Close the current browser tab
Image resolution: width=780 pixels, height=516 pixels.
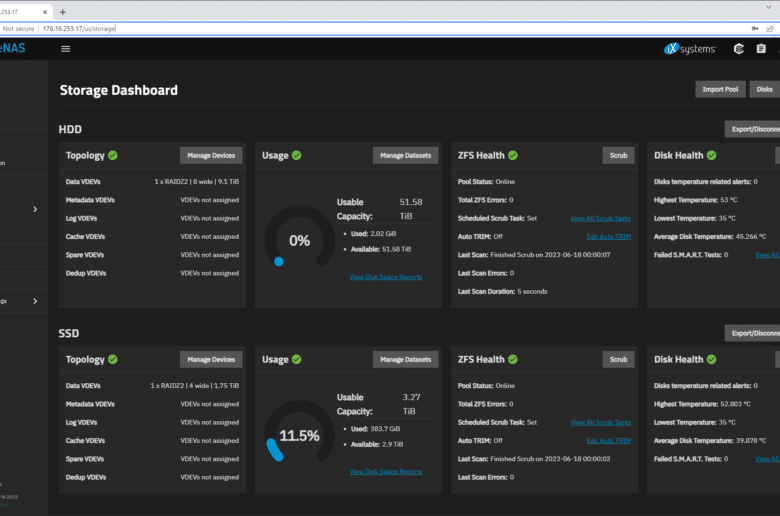[x=45, y=12]
